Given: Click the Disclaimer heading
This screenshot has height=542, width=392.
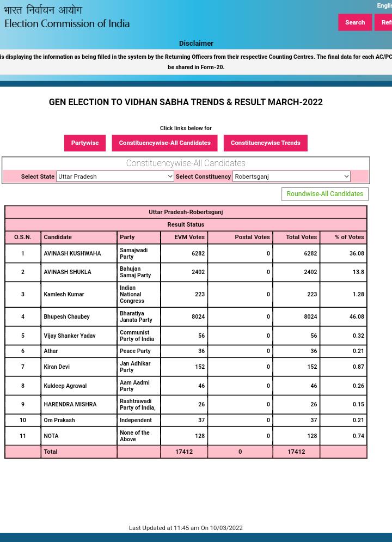Looking at the screenshot, I should [x=196, y=43].
